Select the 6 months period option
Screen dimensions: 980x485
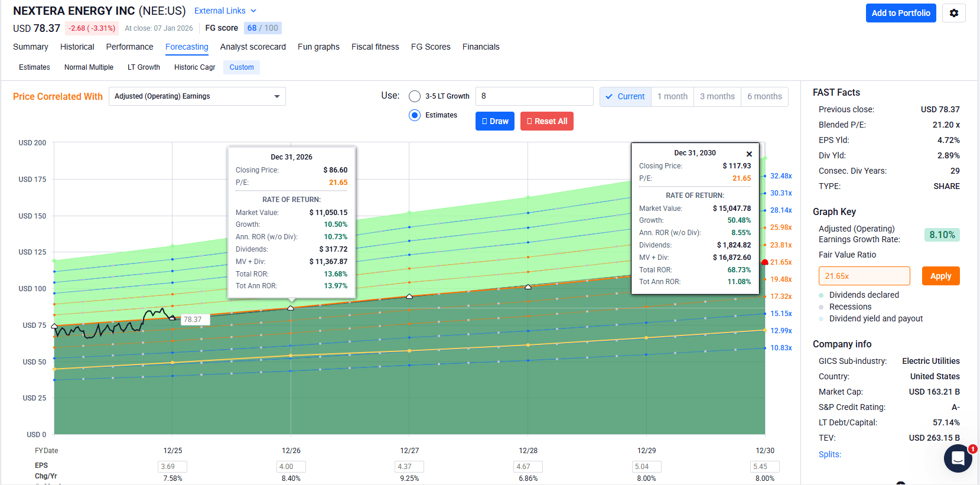[x=764, y=96]
